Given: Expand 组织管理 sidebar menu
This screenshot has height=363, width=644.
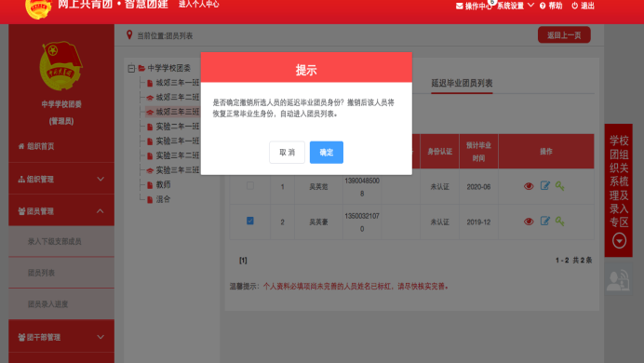Looking at the screenshot, I should coord(61,179).
